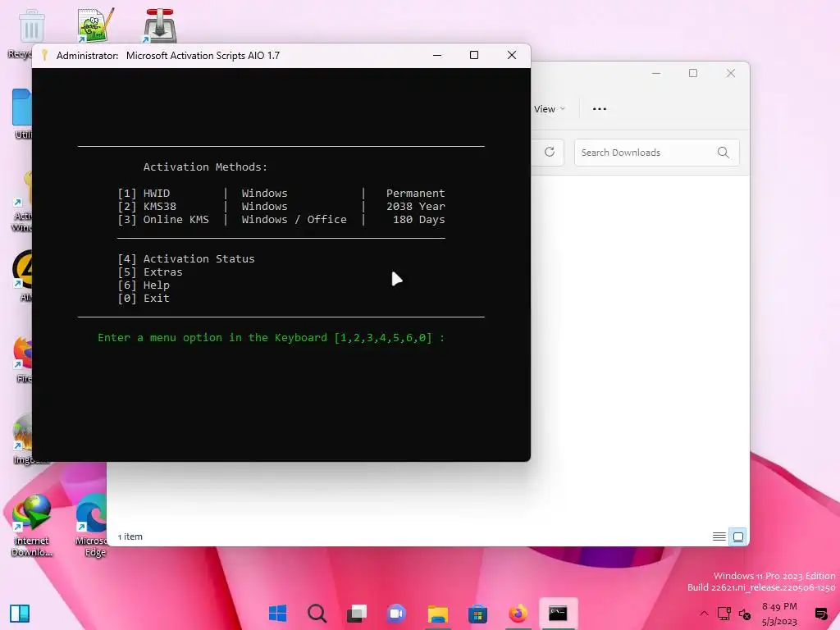
Task: Open taskbar Search magnifier
Action: (x=317, y=613)
